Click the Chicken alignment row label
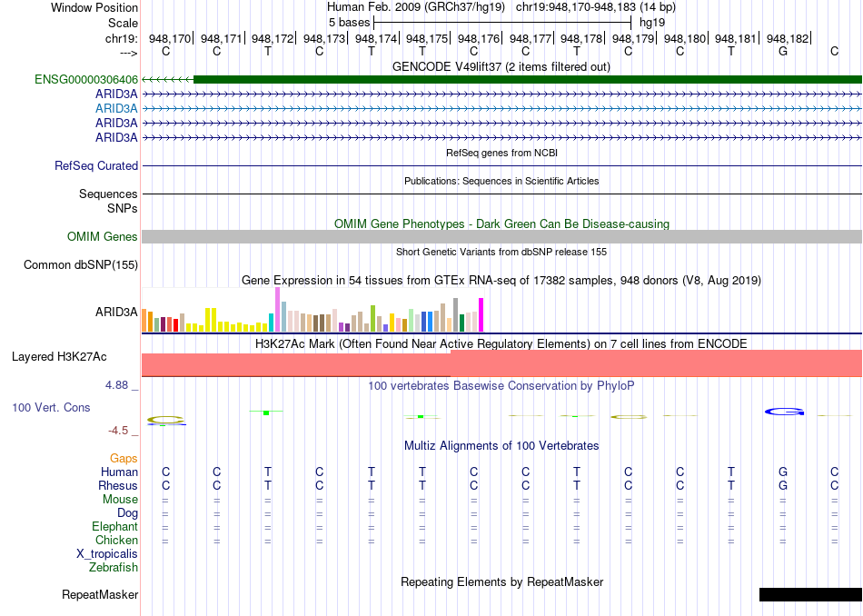Screen dimensions: 863x616 coord(116,540)
